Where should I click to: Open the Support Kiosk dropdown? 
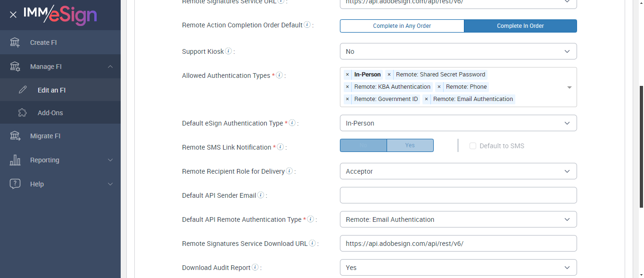click(x=458, y=51)
